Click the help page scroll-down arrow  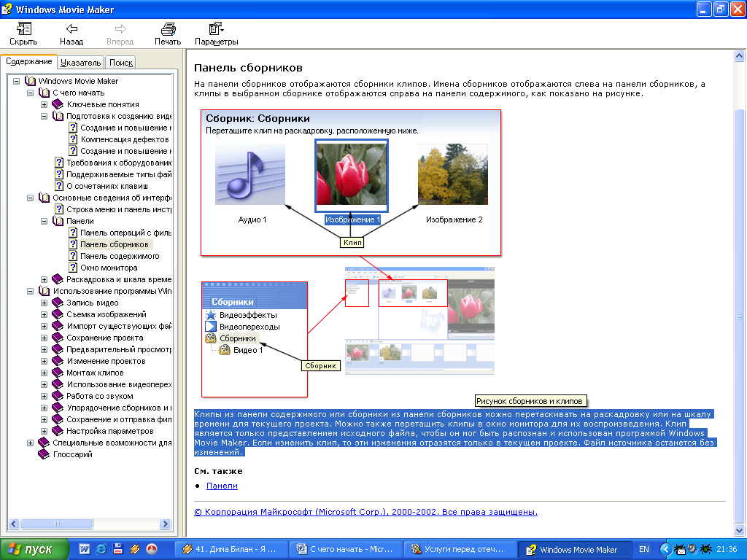[740, 530]
